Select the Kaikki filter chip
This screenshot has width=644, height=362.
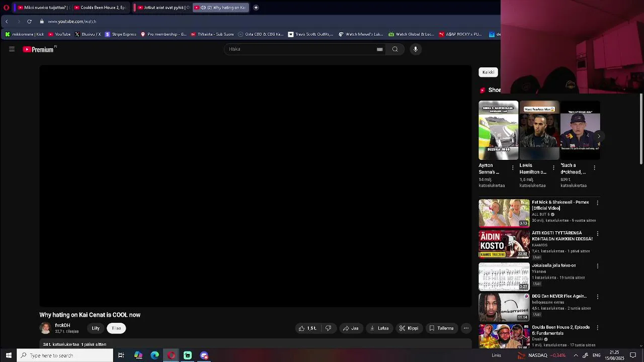click(488, 72)
